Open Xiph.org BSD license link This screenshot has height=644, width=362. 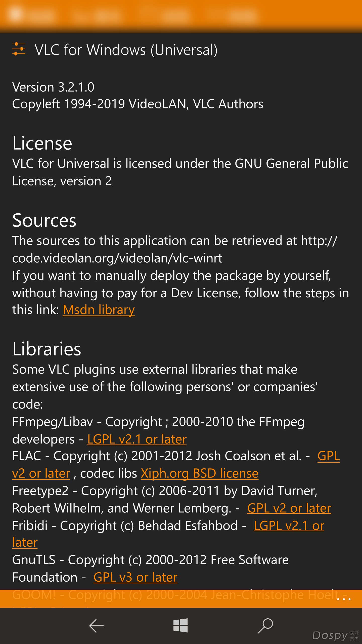(200, 473)
